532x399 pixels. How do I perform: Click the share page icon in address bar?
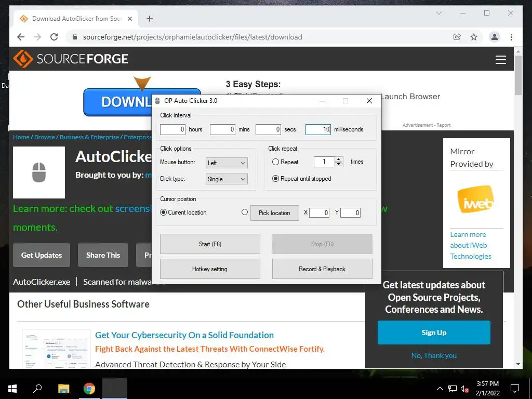tap(457, 37)
